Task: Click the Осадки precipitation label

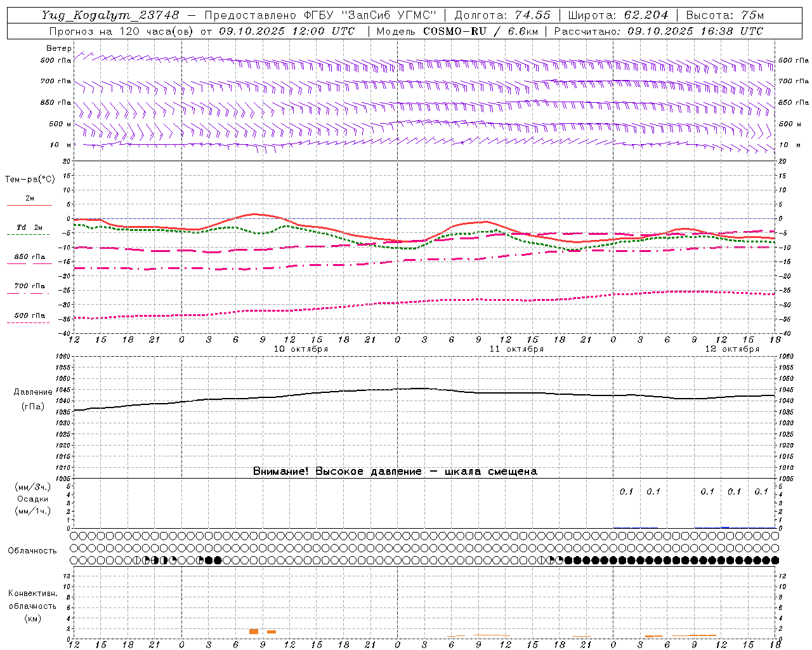Action: pos(33,499)
